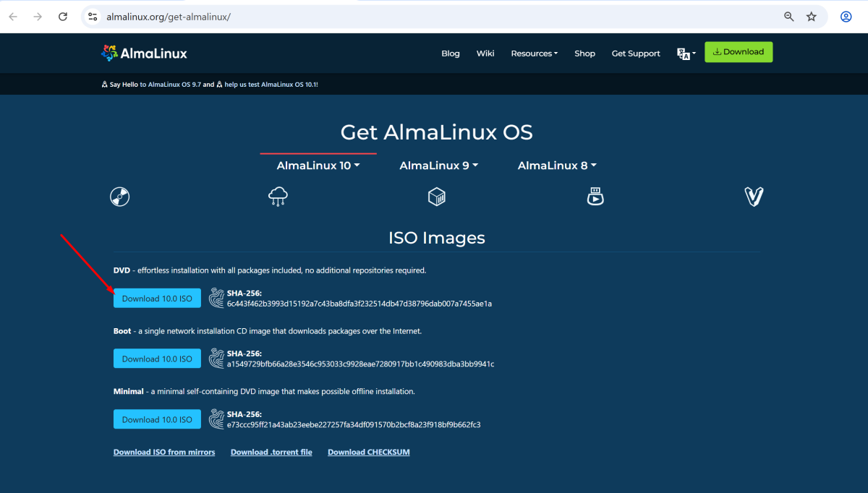The width and height of the screenshot is (868, 493).
Task: Click the fingerprint icon beside the DVD checksum
Action: click(216, 297)
